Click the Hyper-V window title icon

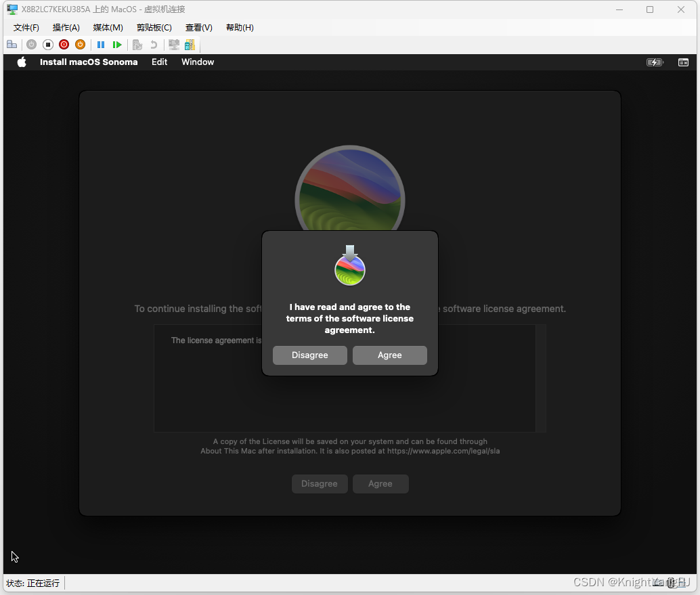(x=12, y=9)
